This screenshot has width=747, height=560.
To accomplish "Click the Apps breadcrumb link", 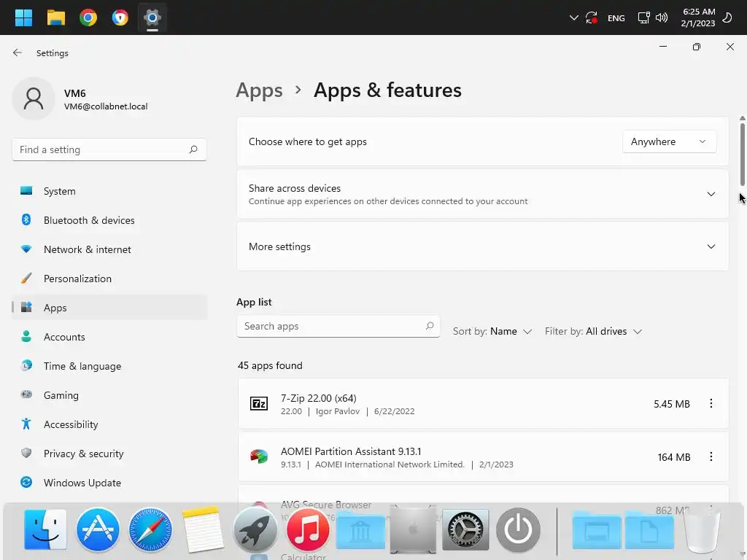I will pyautogui.click(x=259, y=90).
